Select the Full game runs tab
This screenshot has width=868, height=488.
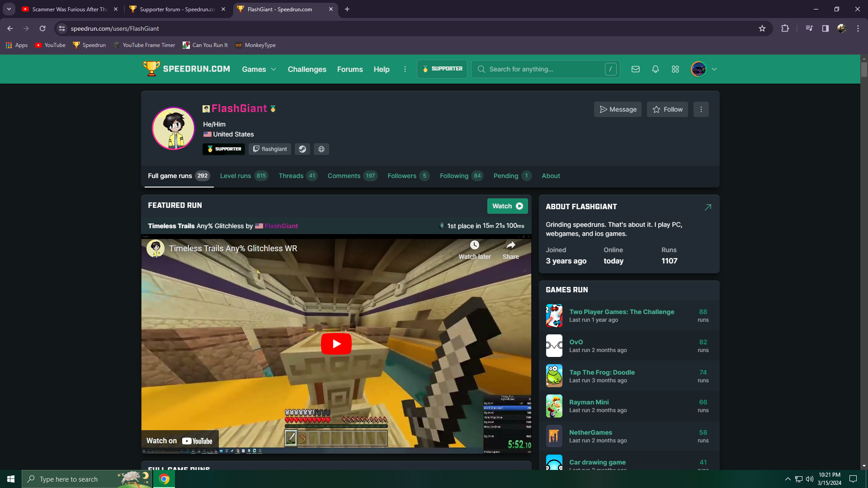pyautogui.click(x=179, y=176)
